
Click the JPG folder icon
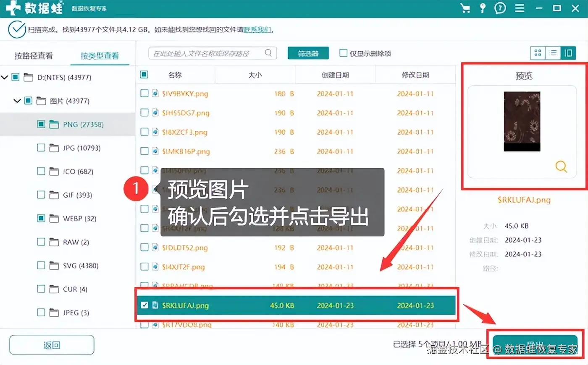[x=54, y=148]
